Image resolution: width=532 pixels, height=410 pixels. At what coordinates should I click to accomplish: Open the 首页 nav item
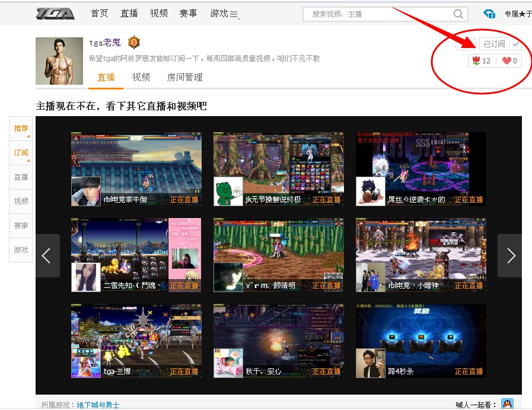pos(99,14)
